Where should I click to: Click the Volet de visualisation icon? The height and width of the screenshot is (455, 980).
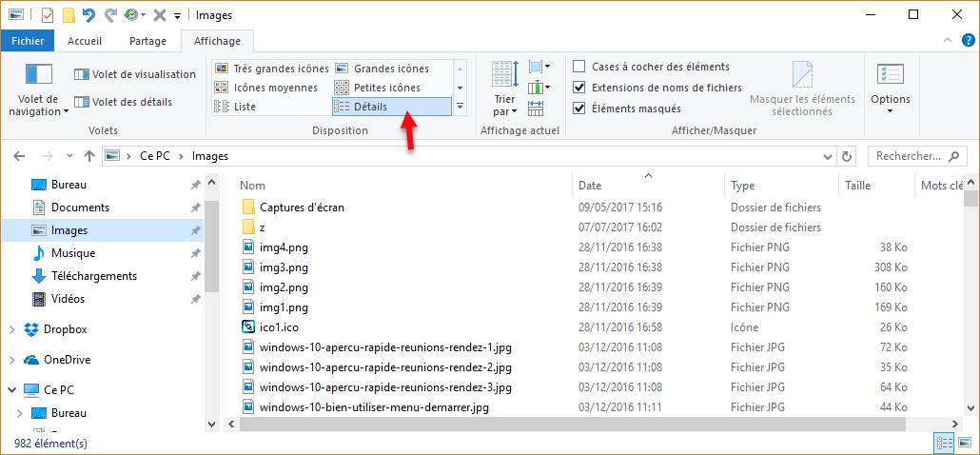coord(82,74)
